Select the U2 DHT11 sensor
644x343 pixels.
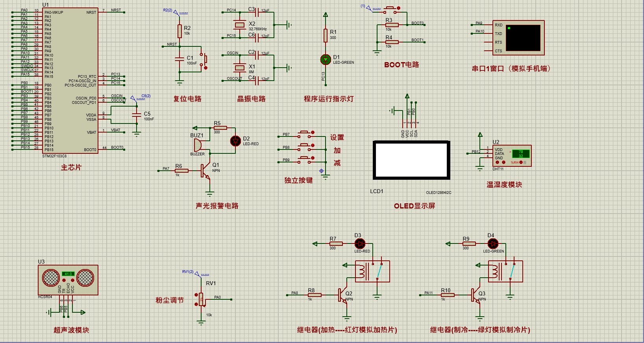point(512,156)
